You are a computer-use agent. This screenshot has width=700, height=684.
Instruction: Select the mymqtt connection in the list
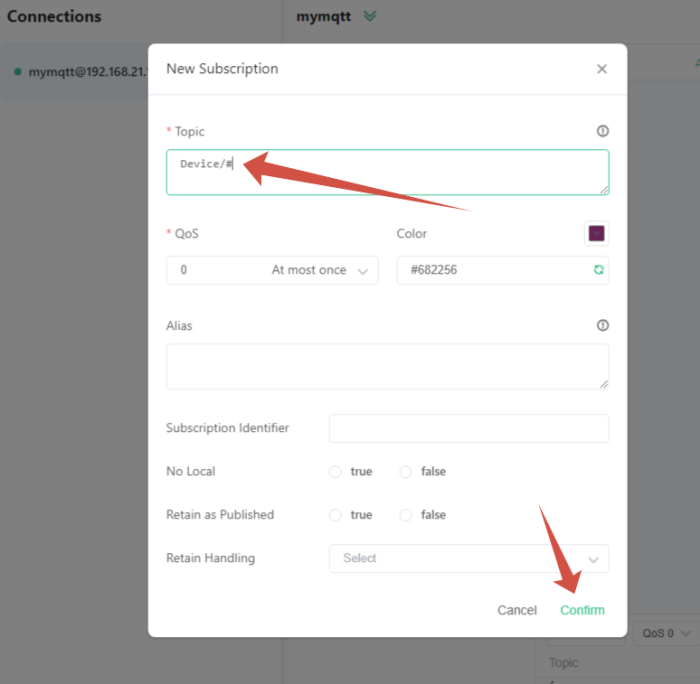coord(80,72)
